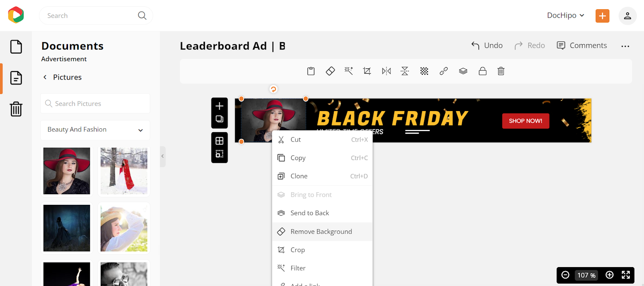The height and width of the screenshot is (286, 644).
Task: Click the Lock toolbar icon
Action: (x=483, y=71)
